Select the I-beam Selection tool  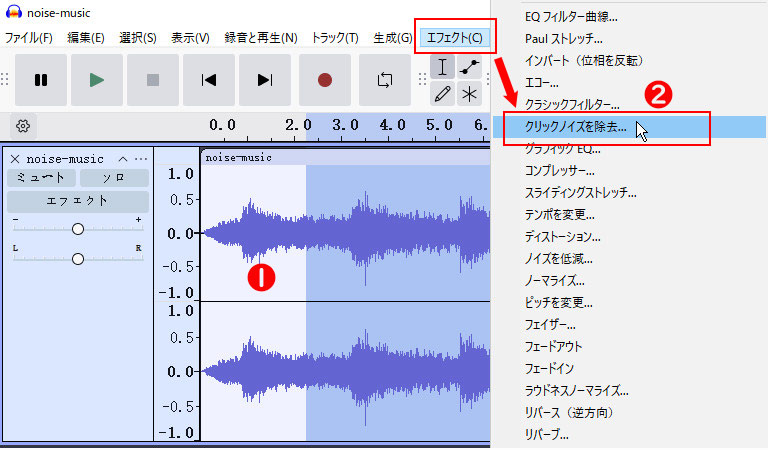[x=443, y=67]
